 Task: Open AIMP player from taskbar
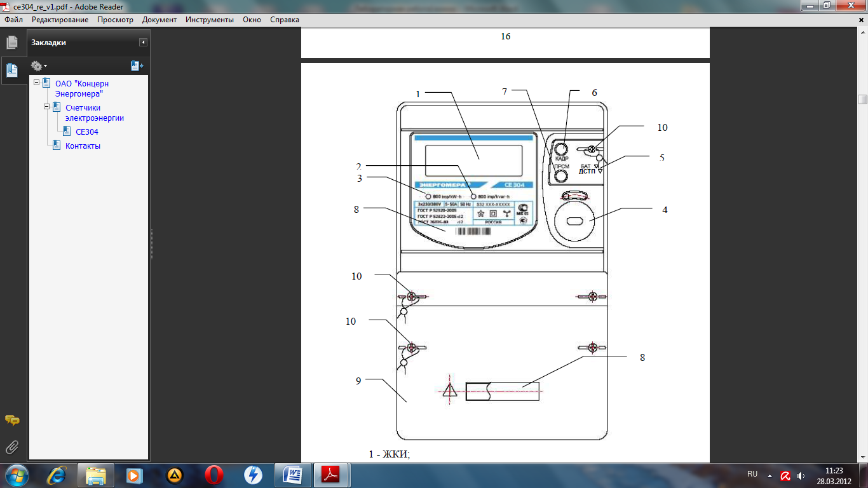coord(174,475)
